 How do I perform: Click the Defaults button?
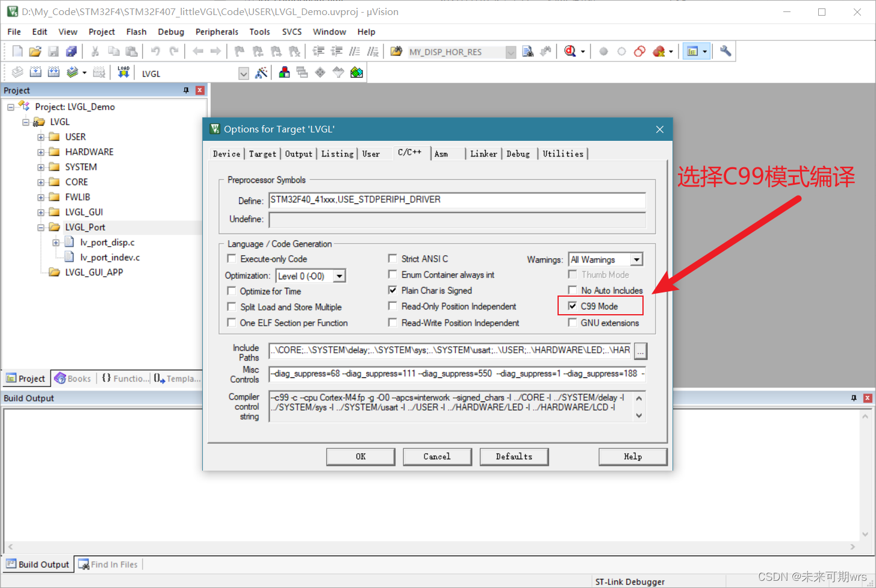(514, 457)
